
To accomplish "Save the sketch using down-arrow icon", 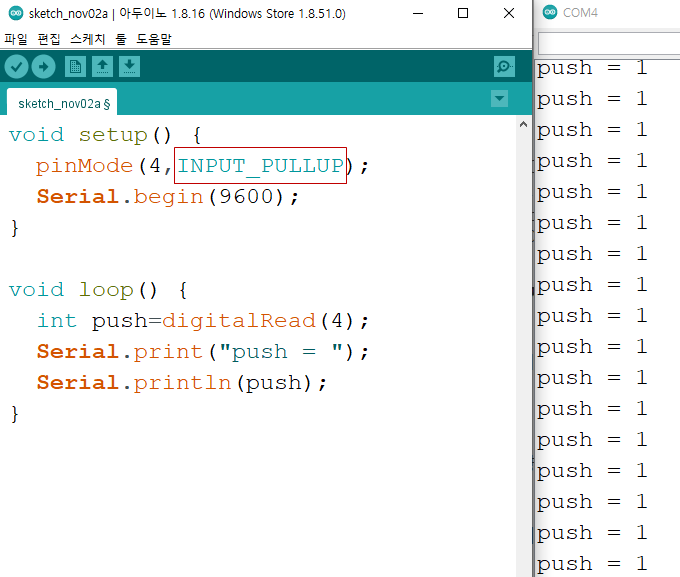I will (129, 66).
